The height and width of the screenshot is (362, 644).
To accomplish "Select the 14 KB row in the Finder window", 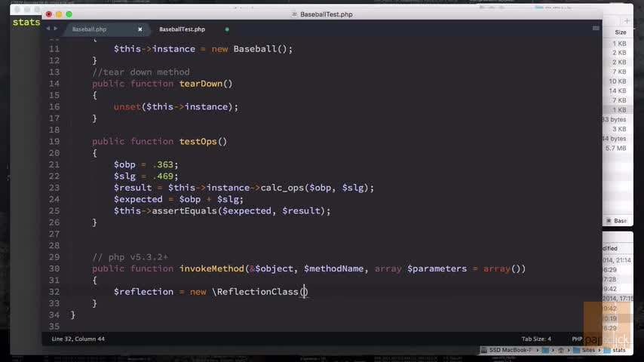I will [x=618, y=90].
